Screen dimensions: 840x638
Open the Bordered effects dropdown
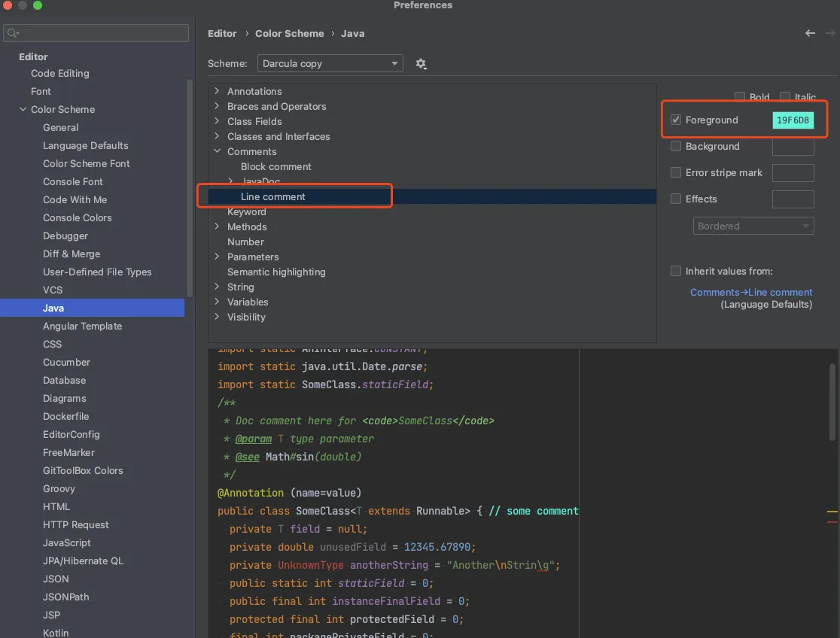(753, 226)
